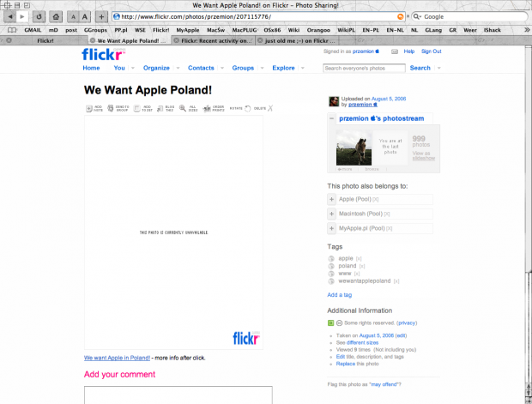
Task: Click the browser Back arrow button
Action: [9, 16]
